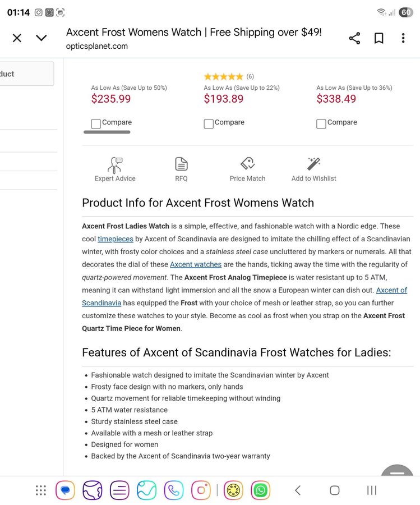The width and height of the screenshot is (420, 505).
Task: Follow the 'Axcent watches' hyperlink
Action: coord(196,264)
